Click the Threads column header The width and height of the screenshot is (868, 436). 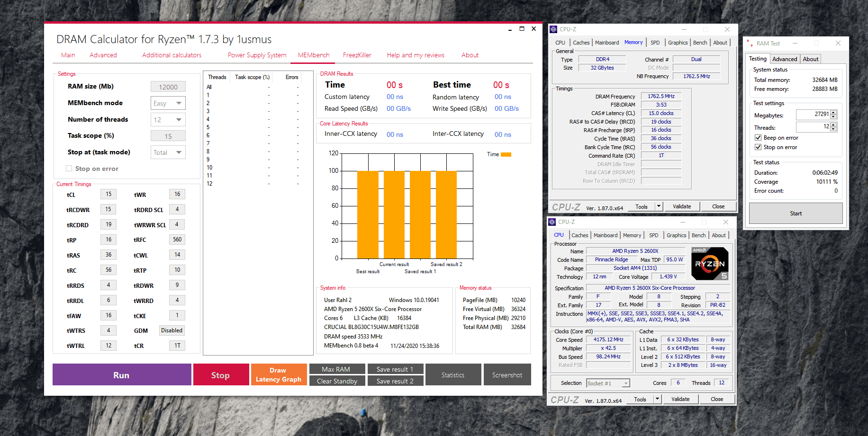(x=217, y=77)
